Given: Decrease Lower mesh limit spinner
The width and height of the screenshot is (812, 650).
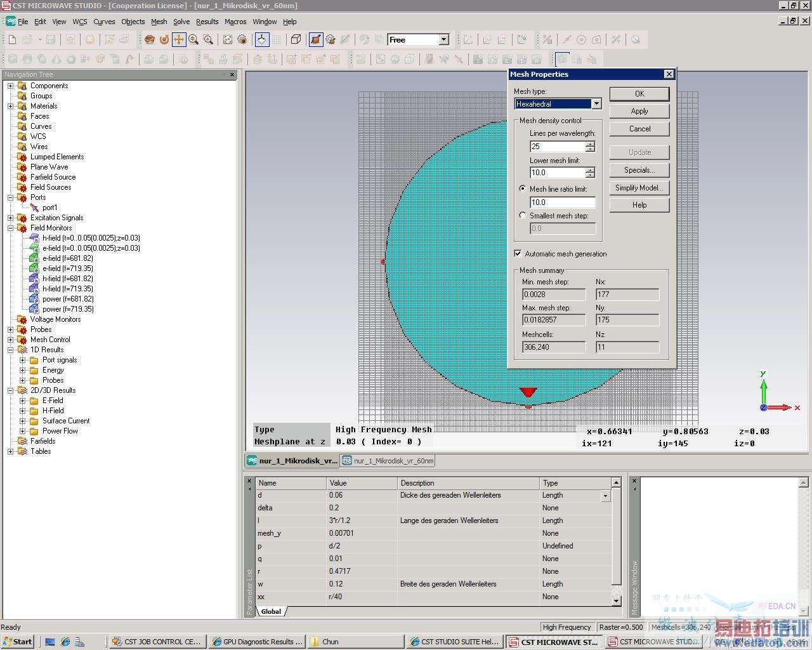Looking at the screenshot, I should click(590, 175).
